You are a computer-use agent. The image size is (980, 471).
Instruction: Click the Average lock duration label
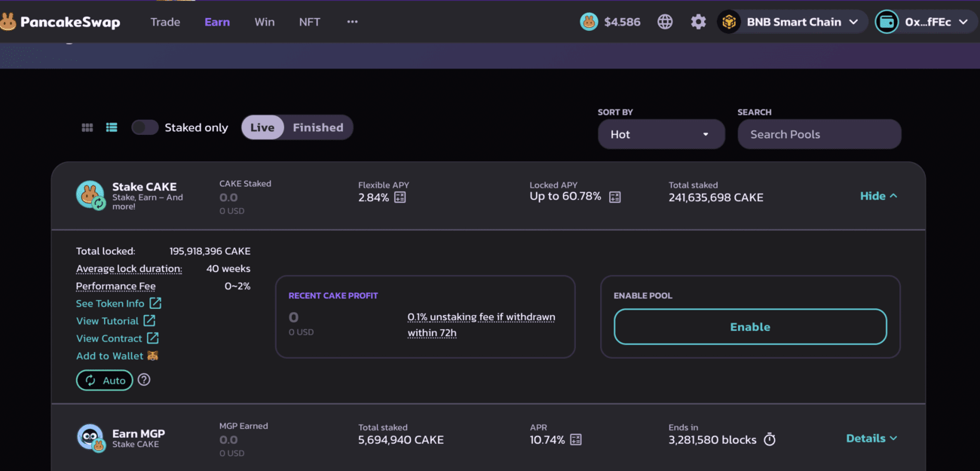pyautogui.click(x=129, y=268)
